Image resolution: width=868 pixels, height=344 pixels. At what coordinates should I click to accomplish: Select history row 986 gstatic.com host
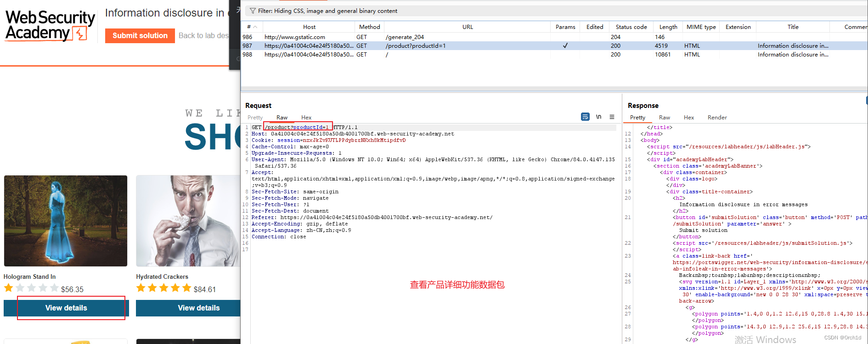click(294, 37)
